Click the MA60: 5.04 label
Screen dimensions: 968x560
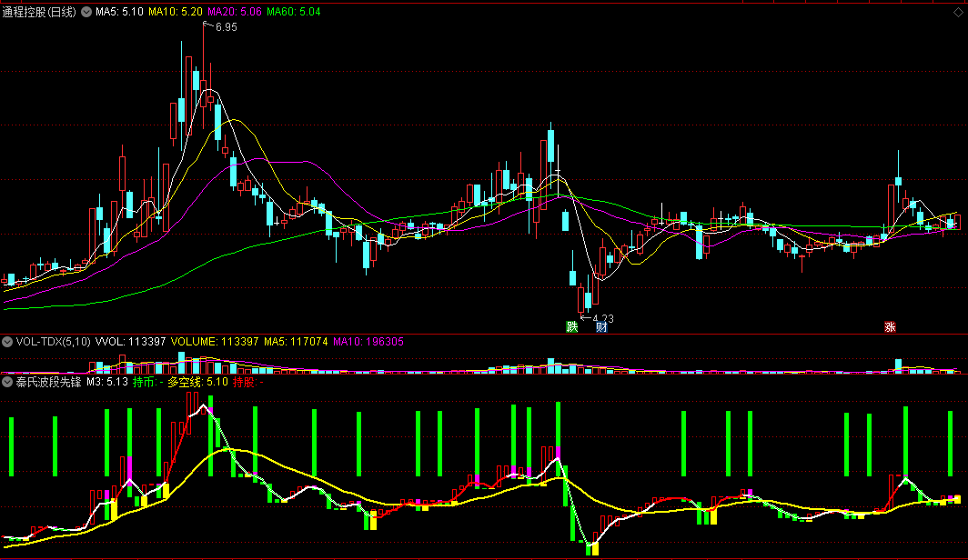[294, 12]
